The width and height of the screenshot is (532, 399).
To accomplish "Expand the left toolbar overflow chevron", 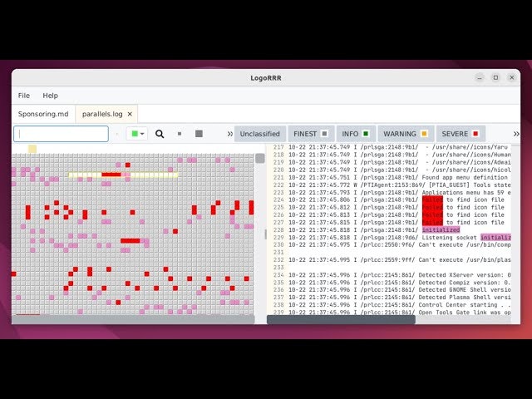I will pos(229,134).
